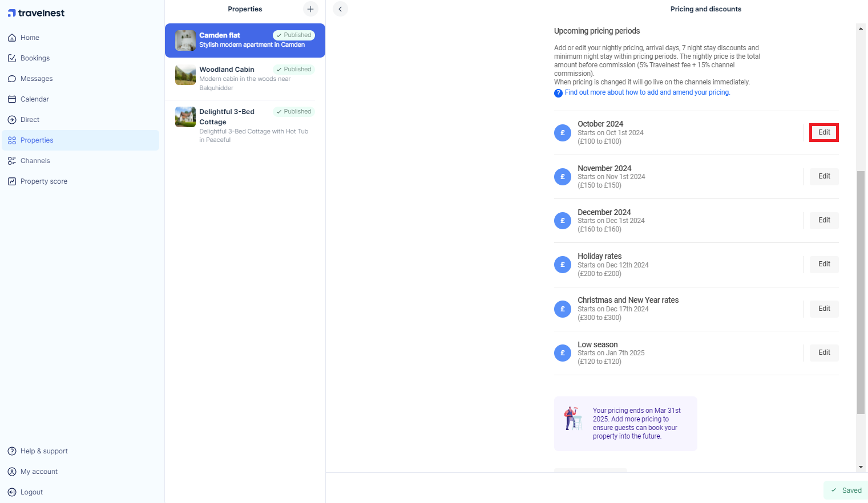Select the Property score sidebar label
The width and height of the screenshot is (868, 503).
(44, 181)
